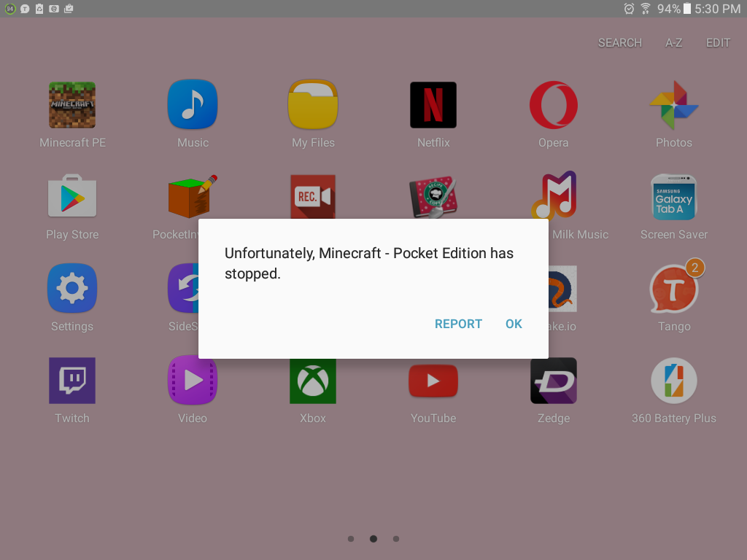This screenshot has height=560, width=747.
Task: Open the Minecraft PE app
Action: 72,105
